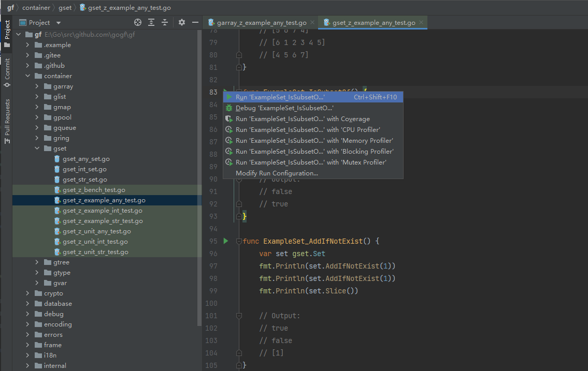
Task: Click run gutter arrow beside ExampleSet_AddIfNotExist
Action: coord(225,241)
